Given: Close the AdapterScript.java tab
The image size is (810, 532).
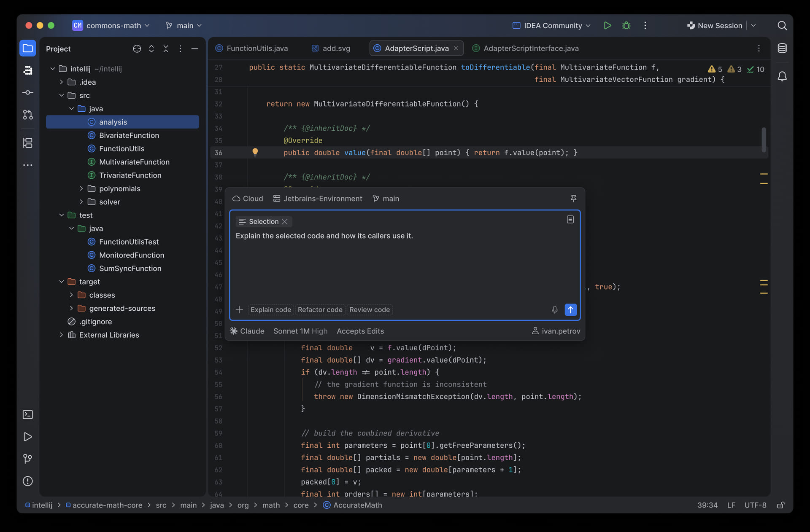Looking at the screenshot, I should tap(456, 48).
